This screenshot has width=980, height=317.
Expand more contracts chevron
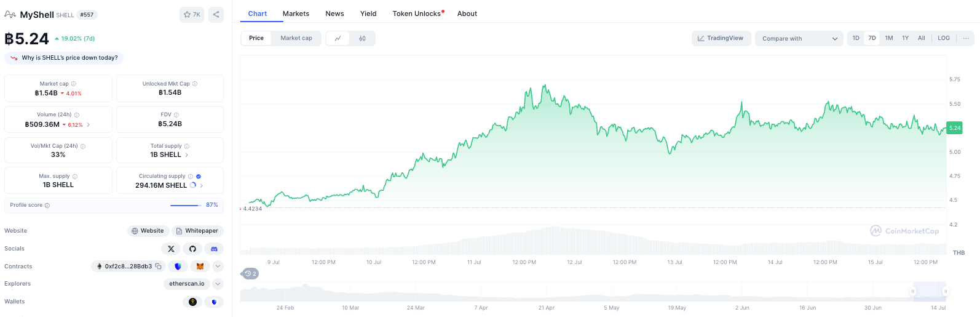[218, 267]
